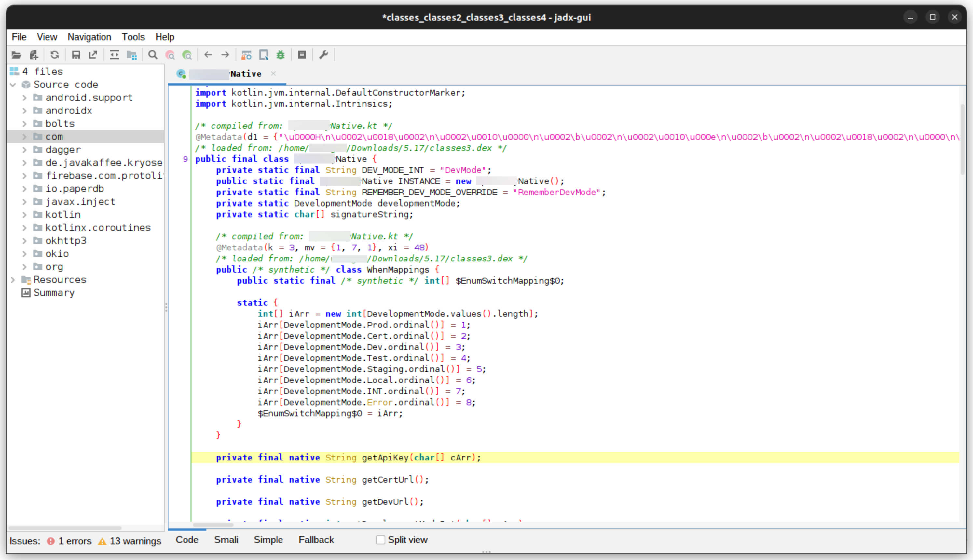Click the Export project arrow icon
The width and height of the screenshot is (973, 560).
tap(93, 55)
